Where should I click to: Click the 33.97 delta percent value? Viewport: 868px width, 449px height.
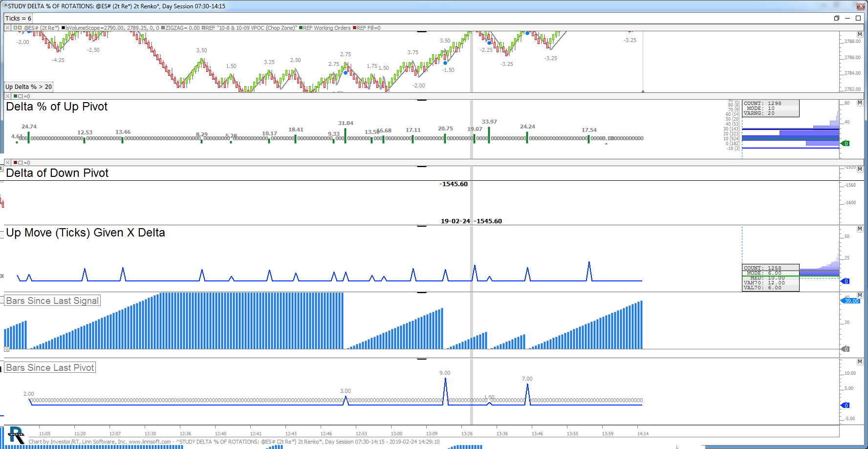click(x=489, y=122)
